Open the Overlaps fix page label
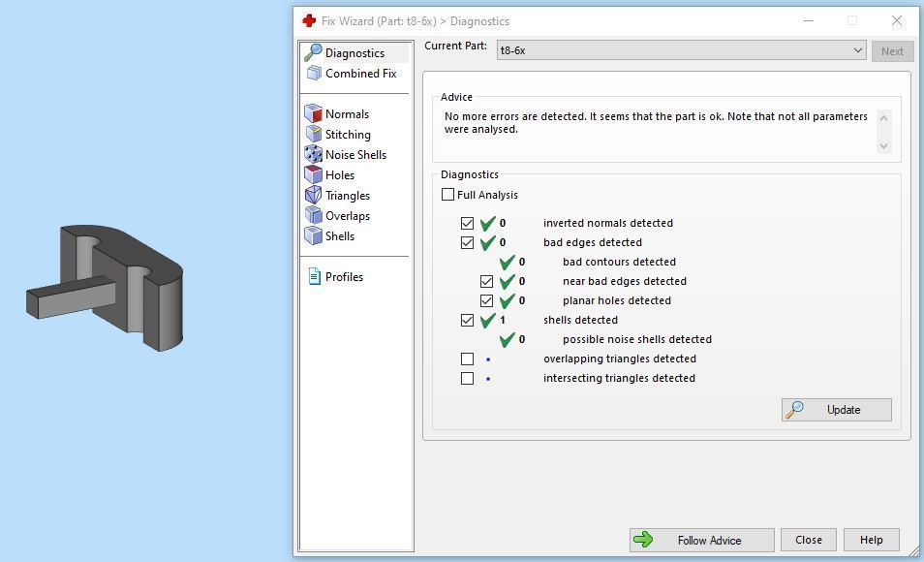 click(348, 216)
